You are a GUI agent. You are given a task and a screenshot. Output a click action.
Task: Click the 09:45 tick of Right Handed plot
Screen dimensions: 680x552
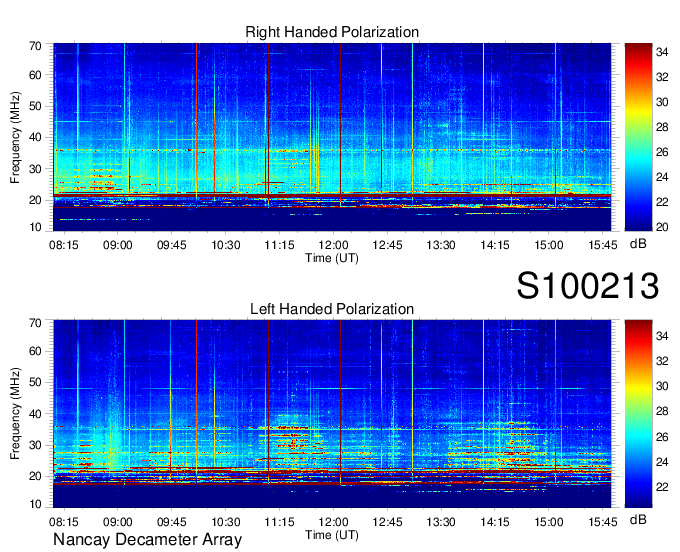171,245
